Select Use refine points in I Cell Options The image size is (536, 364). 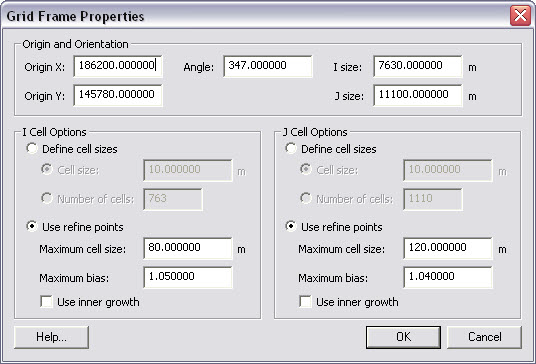pos(32,226)
